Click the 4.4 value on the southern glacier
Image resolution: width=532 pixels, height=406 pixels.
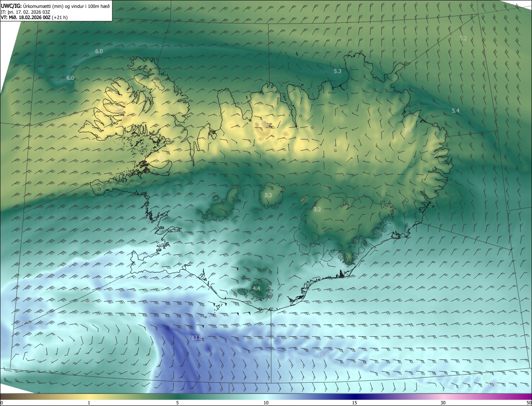(x=256, y=288)
